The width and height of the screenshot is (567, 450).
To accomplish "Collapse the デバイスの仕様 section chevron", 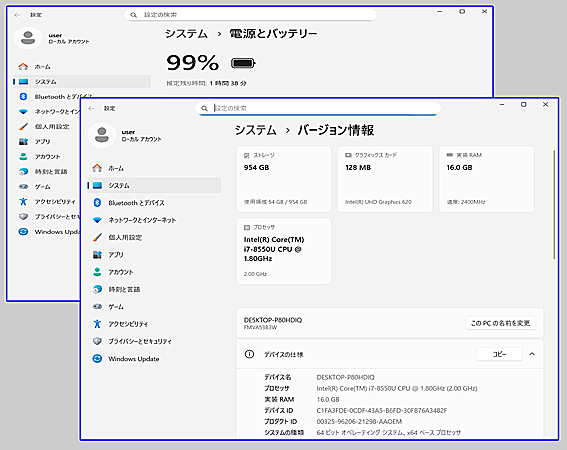I will 532,354.
